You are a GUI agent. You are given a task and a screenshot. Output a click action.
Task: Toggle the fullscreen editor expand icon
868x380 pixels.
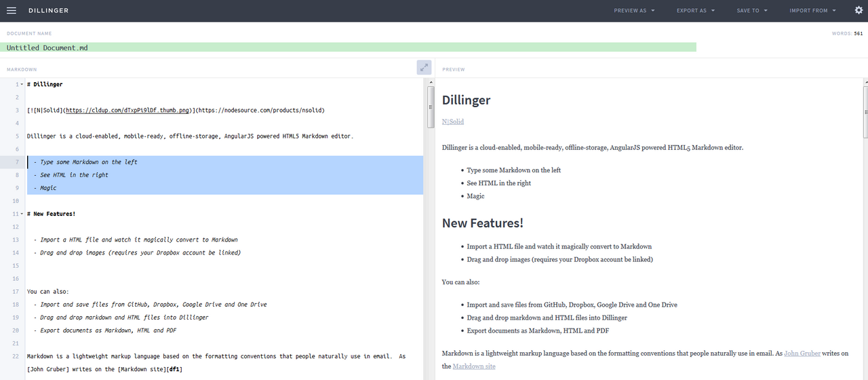coord(424,67)
